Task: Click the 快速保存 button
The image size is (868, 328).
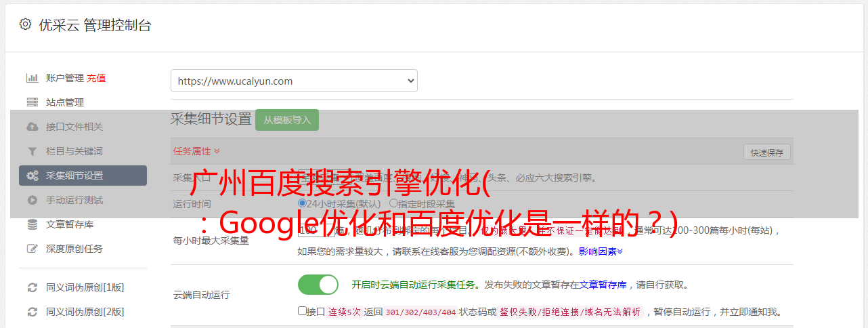Action: pyautogui.click(x=766, y=152)
